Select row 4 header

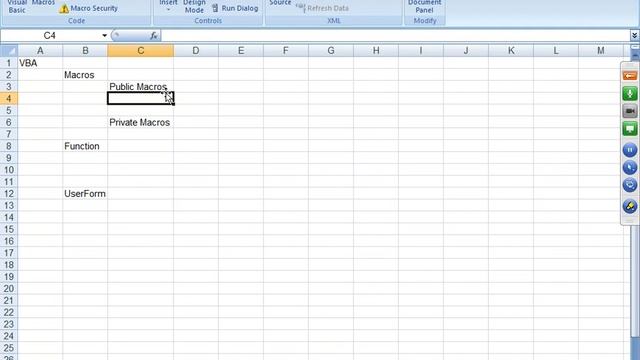[9, 98]
